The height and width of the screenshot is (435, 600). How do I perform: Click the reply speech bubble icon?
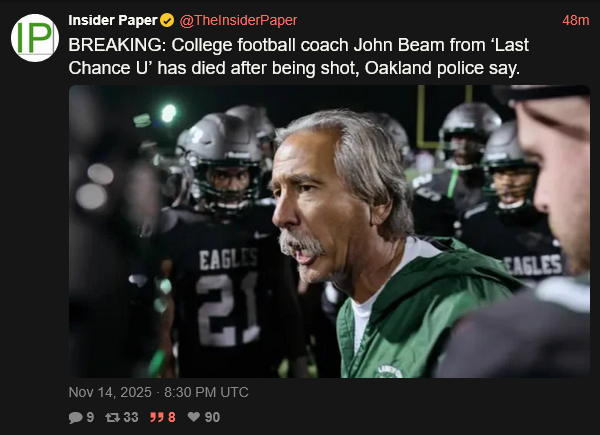coord(75,418)
